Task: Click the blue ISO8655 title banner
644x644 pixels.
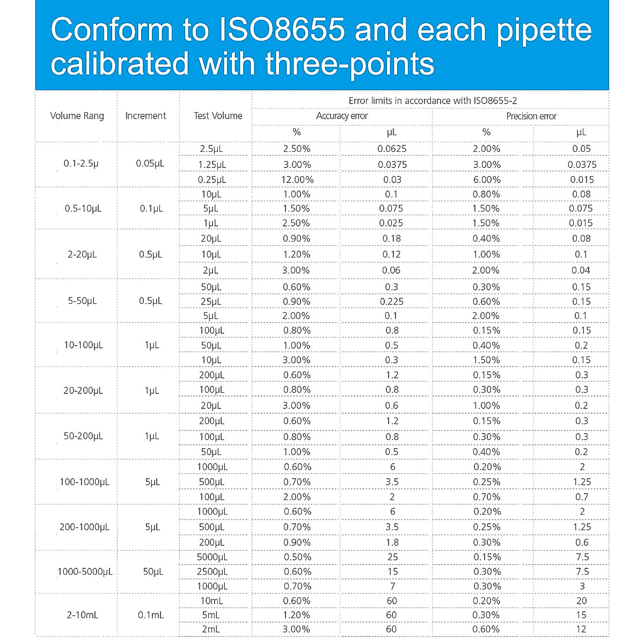Action: coord(322,46)
